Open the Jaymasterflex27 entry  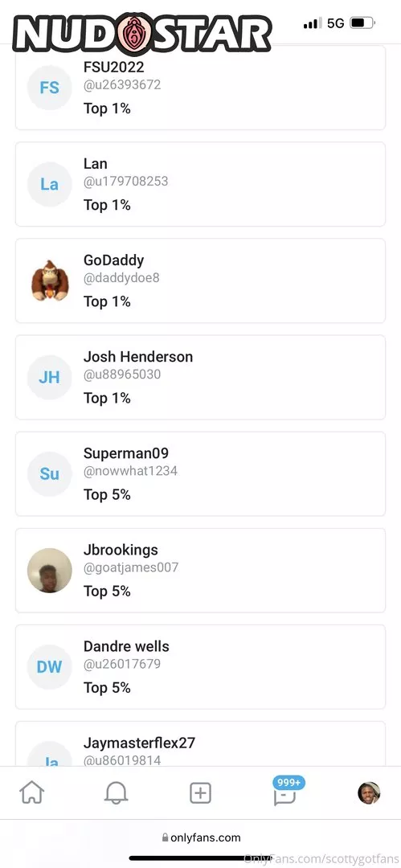201,743
